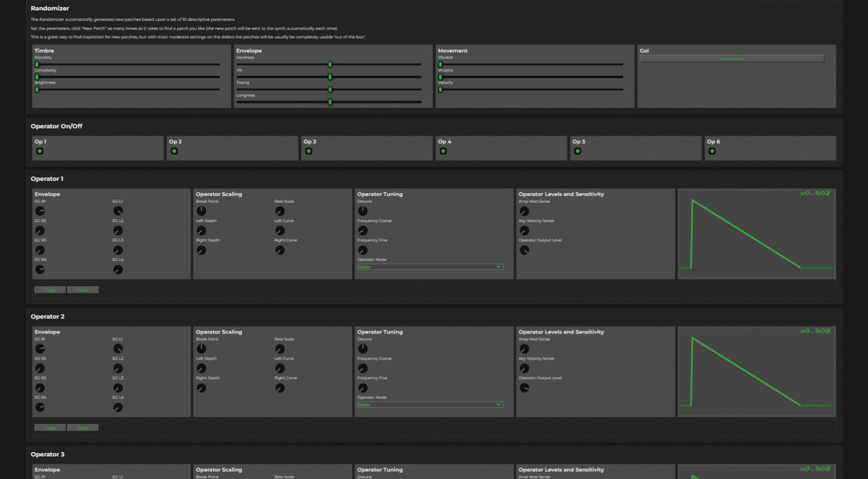
Task: Click Operator 2 Operator Output Level knob
Action: [524, 388]
